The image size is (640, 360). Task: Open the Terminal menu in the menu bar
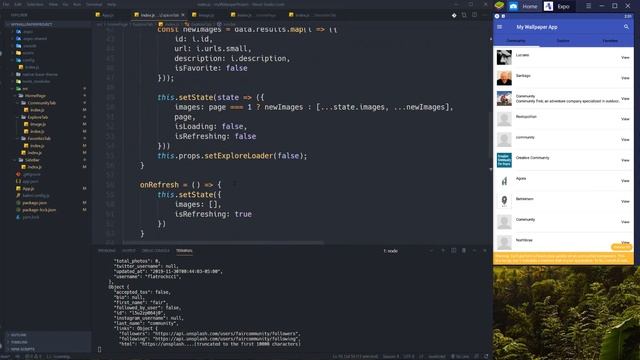(x=94, y=4)
